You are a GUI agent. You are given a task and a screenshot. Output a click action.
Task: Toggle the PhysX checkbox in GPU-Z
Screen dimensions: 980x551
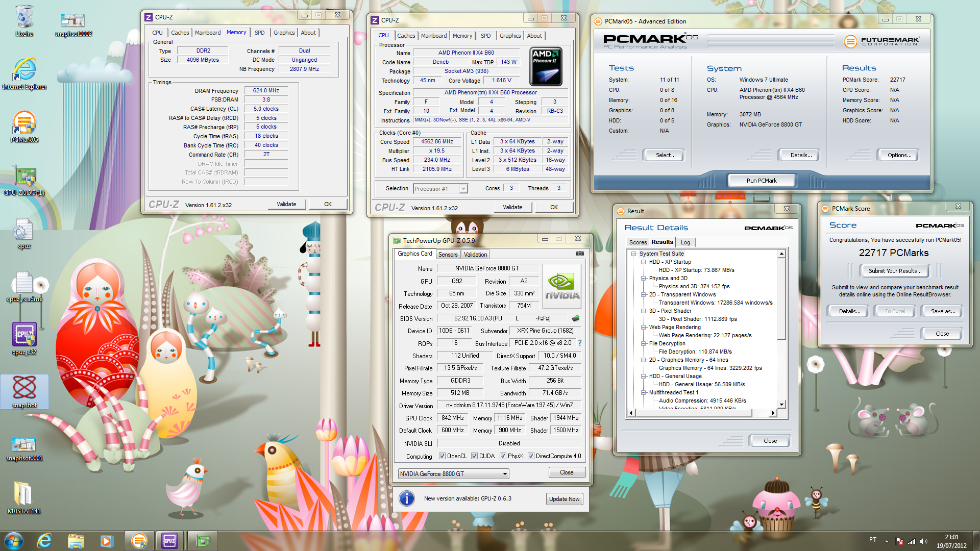[503, 456]
